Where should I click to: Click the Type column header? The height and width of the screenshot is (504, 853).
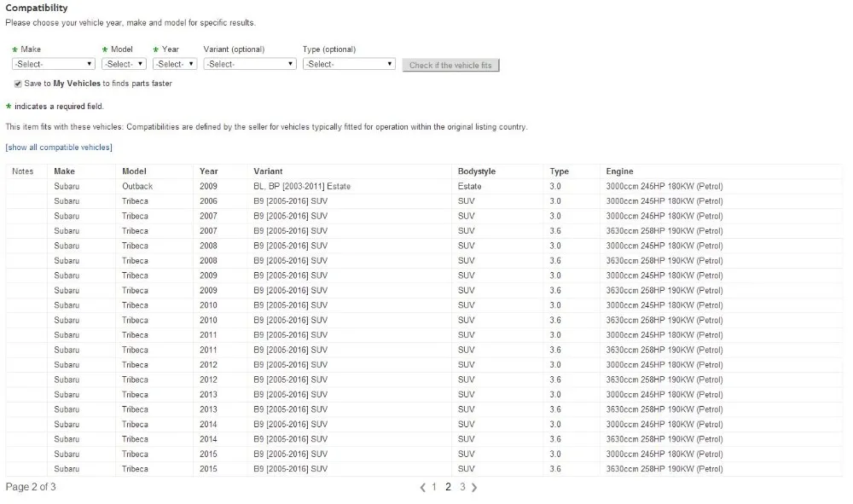(560, 171)
